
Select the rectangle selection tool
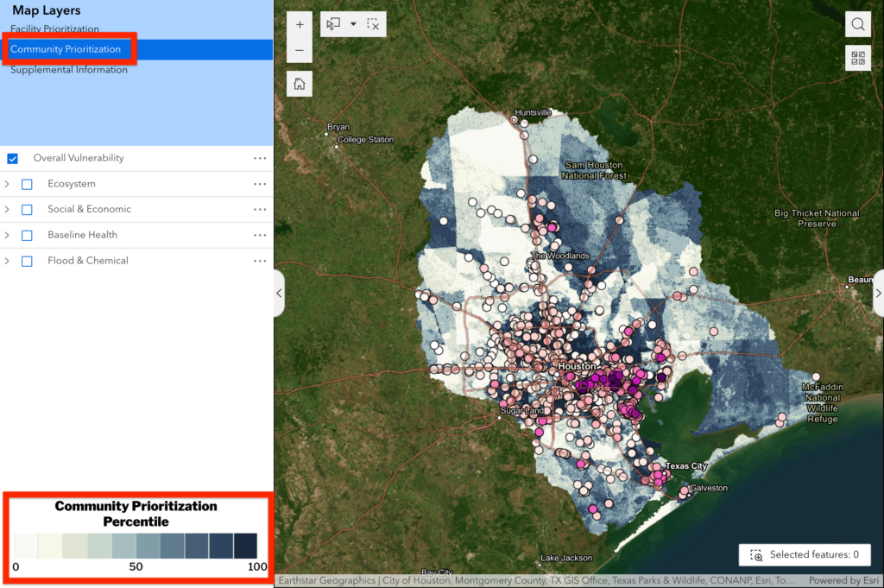click(x=333, y=24)
